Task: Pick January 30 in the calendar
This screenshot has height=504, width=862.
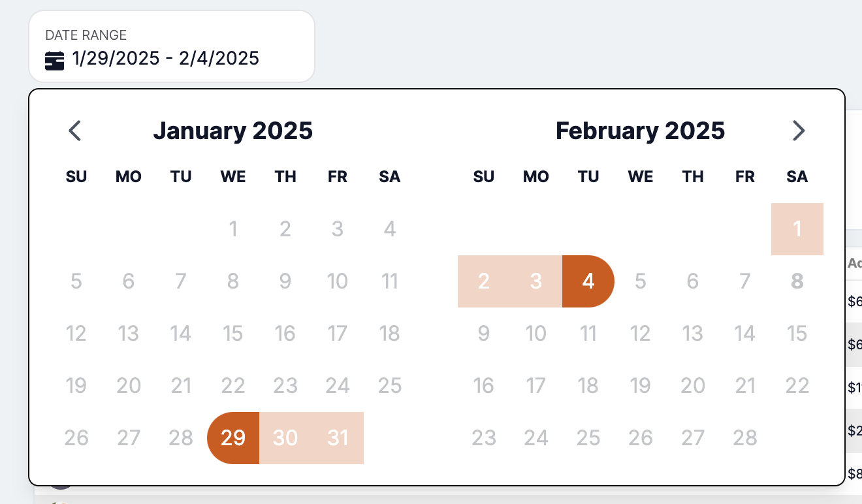Action: (285, 438)
